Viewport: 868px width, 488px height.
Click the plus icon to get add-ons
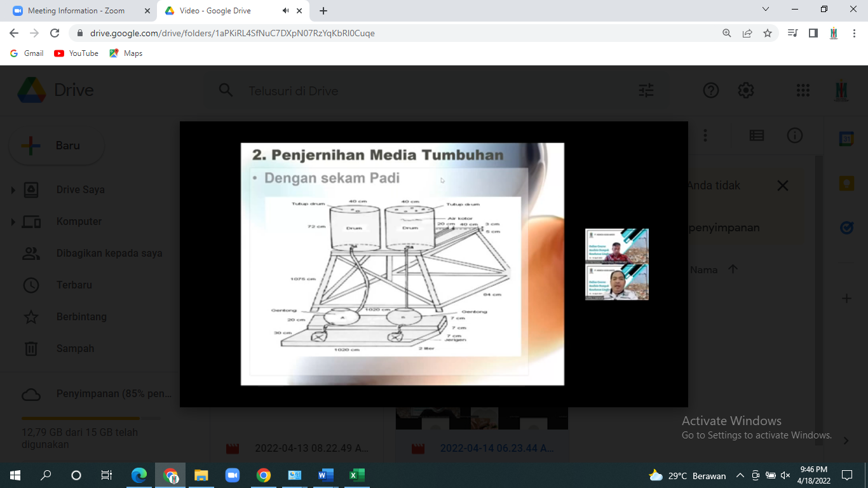click(846, 298)
